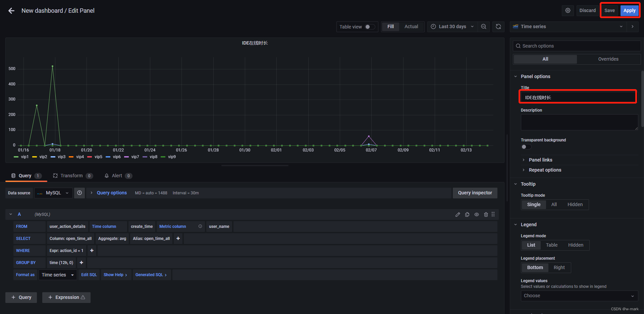The height and width of the screenshot is (314, 644).
Task: Refresh the dashboard with the refresh icon
Action: tap(498, 26)
